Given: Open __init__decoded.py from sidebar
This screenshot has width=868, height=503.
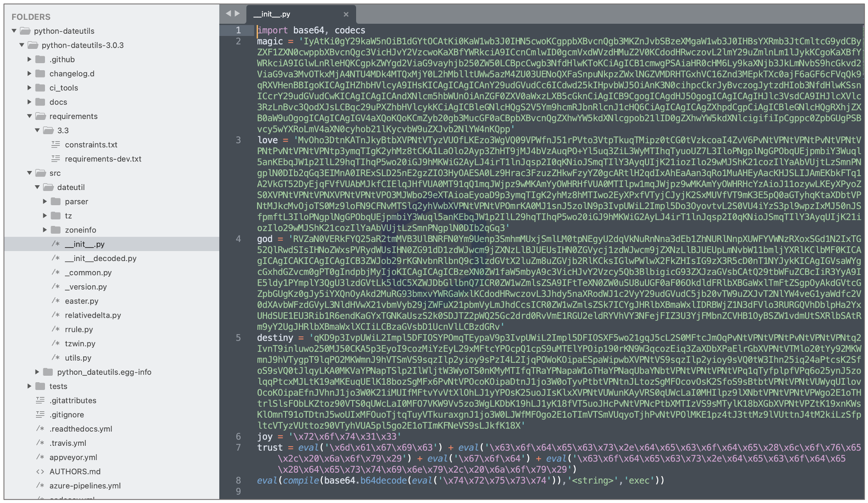Looking at the screenshot, I should click(x=100, y=258).
